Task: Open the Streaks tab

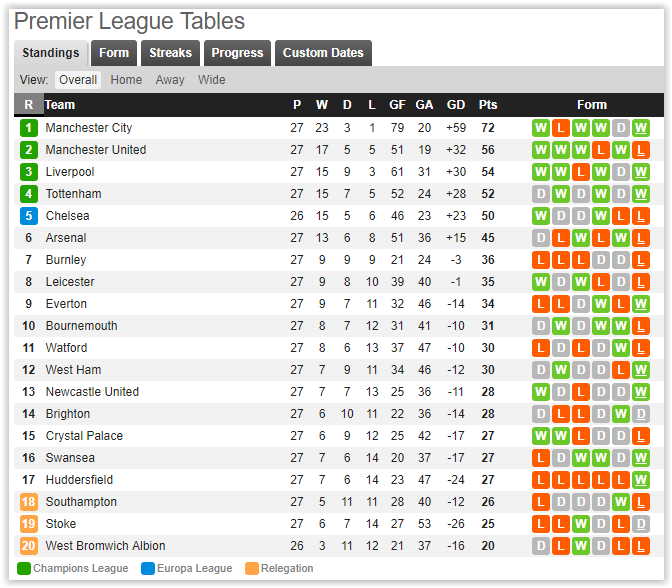Action: click(170, 53)
